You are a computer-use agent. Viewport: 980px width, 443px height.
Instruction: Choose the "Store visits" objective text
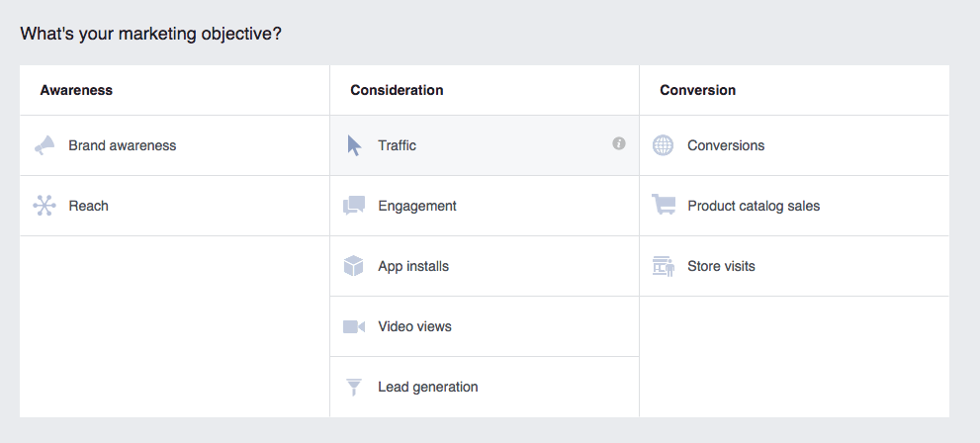tap(721, 266)
